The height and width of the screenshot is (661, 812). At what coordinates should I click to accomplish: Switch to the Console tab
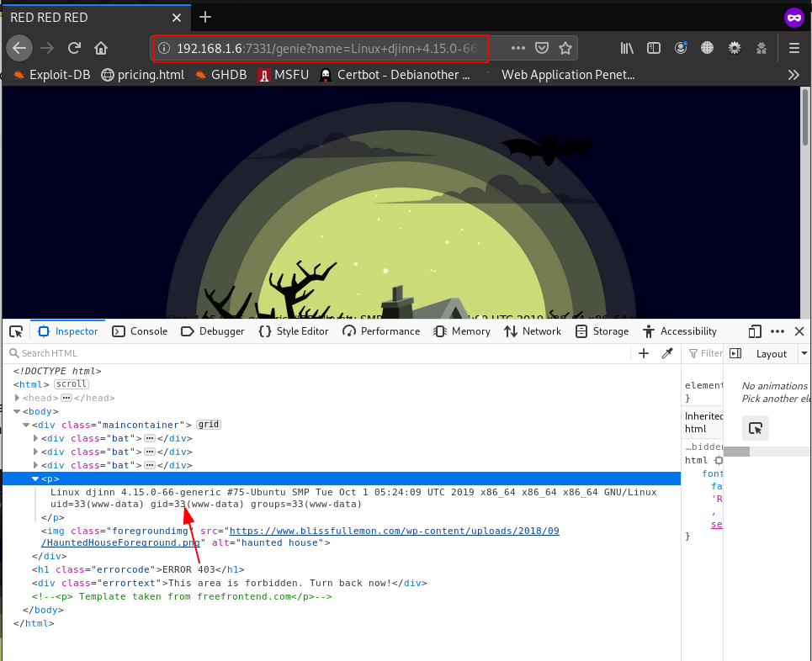coord(140,331)
